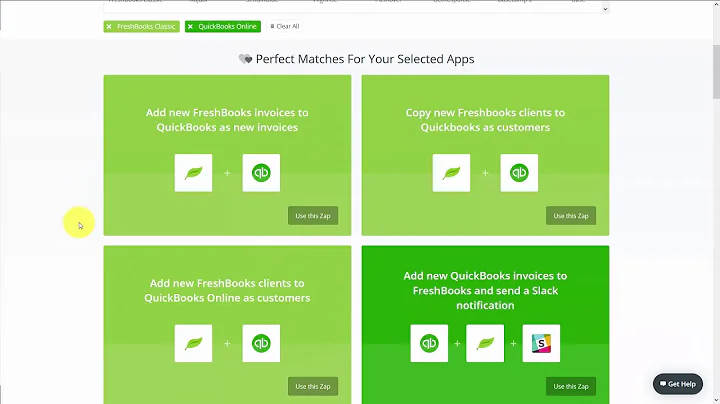Open the Get Help chat

pyautogui.click(x=678, y=384)
